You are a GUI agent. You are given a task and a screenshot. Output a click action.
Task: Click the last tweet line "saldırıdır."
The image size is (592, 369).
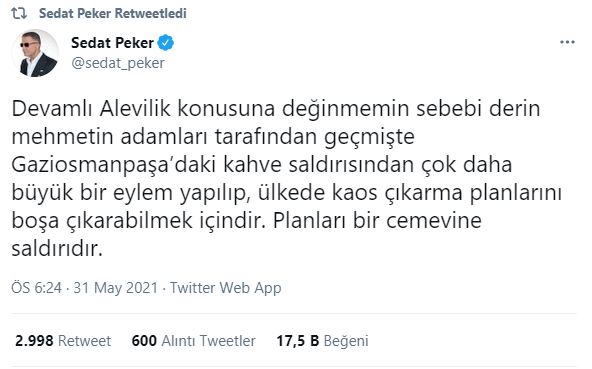click(57, 249)
